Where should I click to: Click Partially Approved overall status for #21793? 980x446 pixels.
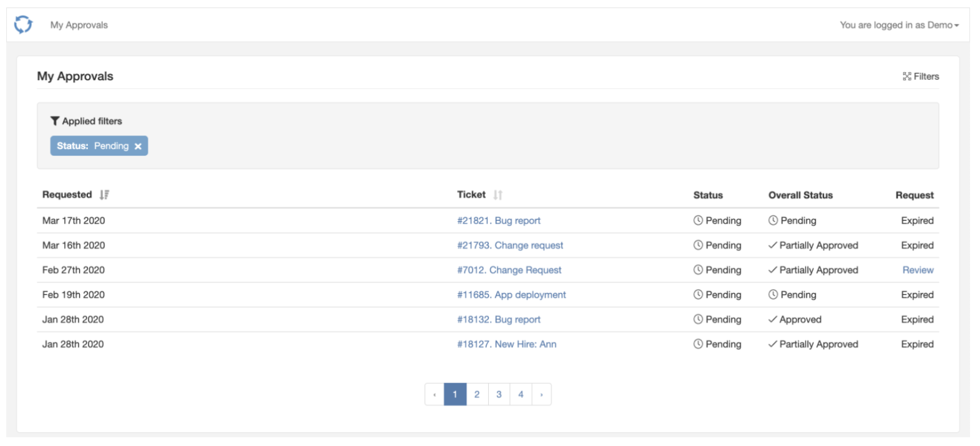point(814,245)
